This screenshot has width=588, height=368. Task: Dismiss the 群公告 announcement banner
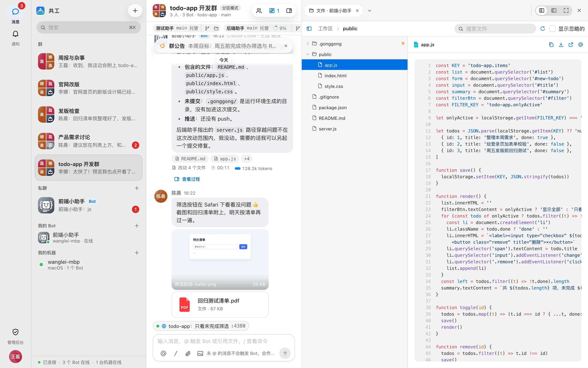click(x=286, y=46)
